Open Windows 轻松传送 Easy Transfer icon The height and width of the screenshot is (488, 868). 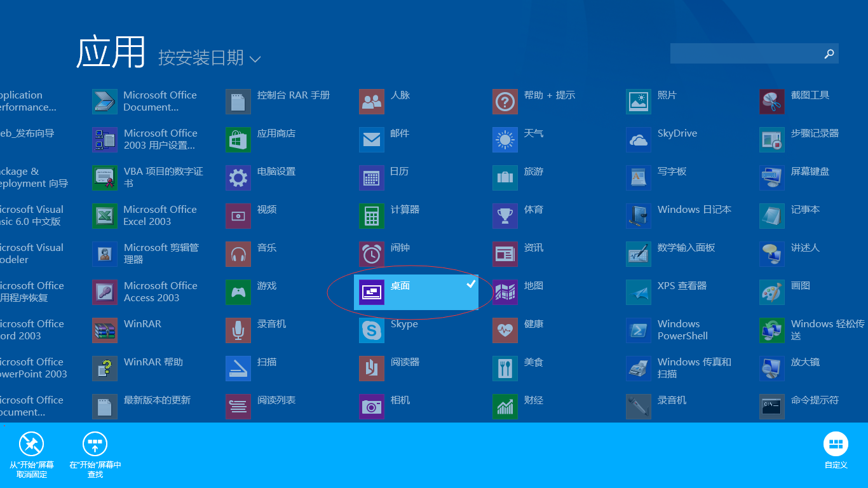tap(772, 330)
